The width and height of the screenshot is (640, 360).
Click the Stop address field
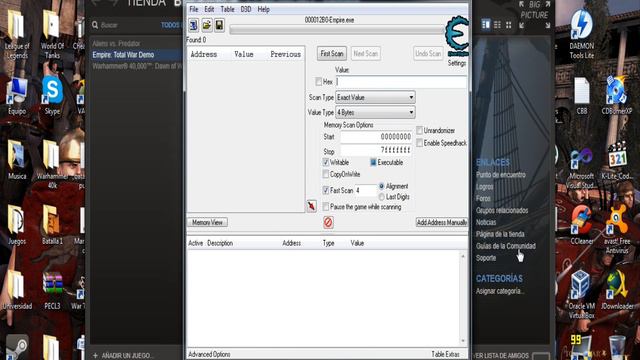[x=376, y=150]
